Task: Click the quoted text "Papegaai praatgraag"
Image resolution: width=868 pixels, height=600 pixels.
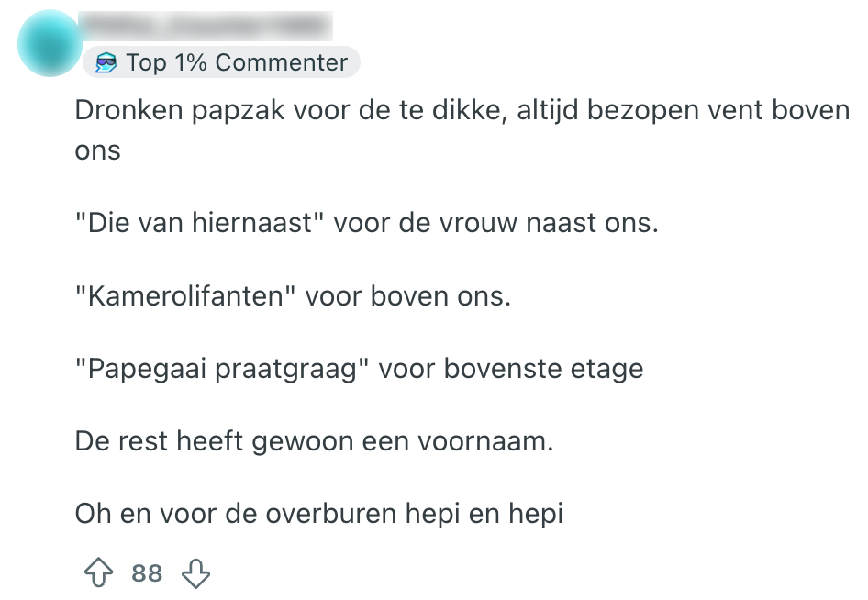Action: tap(220, 369)
